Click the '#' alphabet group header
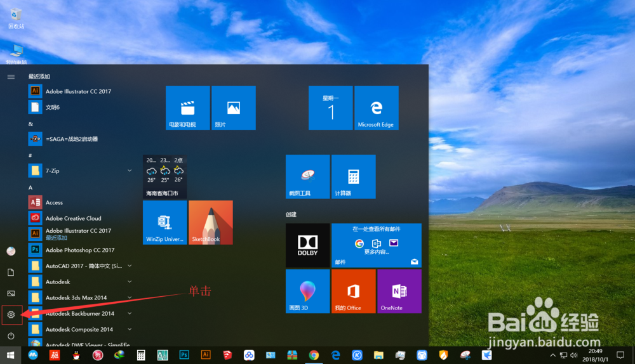 pos(30,155)
